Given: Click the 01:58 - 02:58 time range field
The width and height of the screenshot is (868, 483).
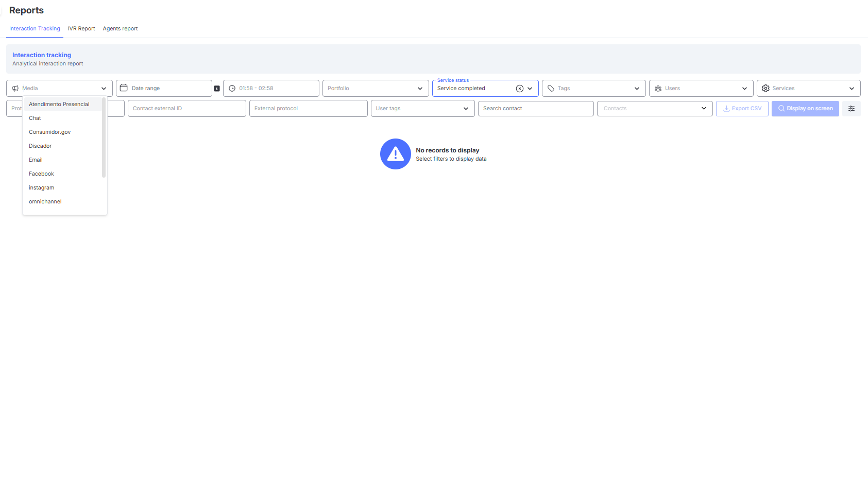Looking at the screenshot, I should (271, 89).
